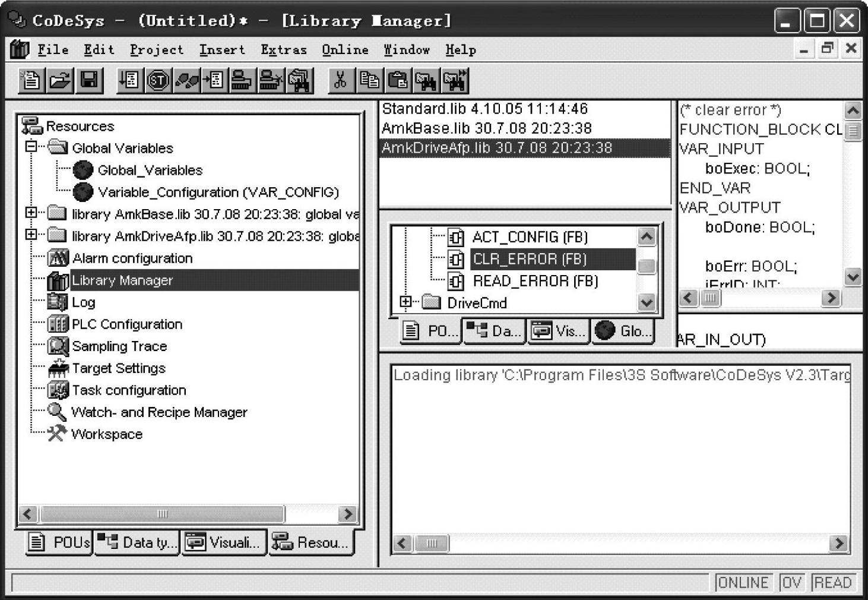Click right arrow of Resources tree scrollbar
Image resolution: width=868 pixels, height=600 pixels.
tap(348, 514)
